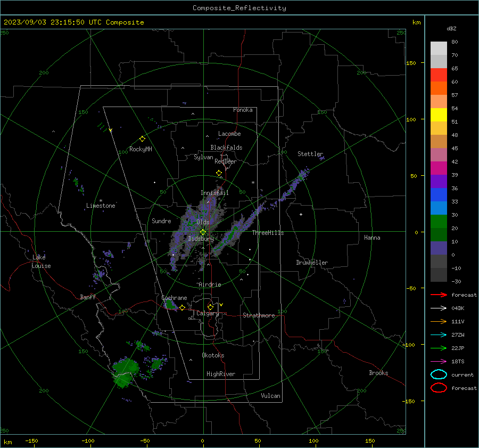Viewport: 479px width, 448px height.
Task: Click the orange swatch between 60 and 57 dBZ
Action: [439, 88]
